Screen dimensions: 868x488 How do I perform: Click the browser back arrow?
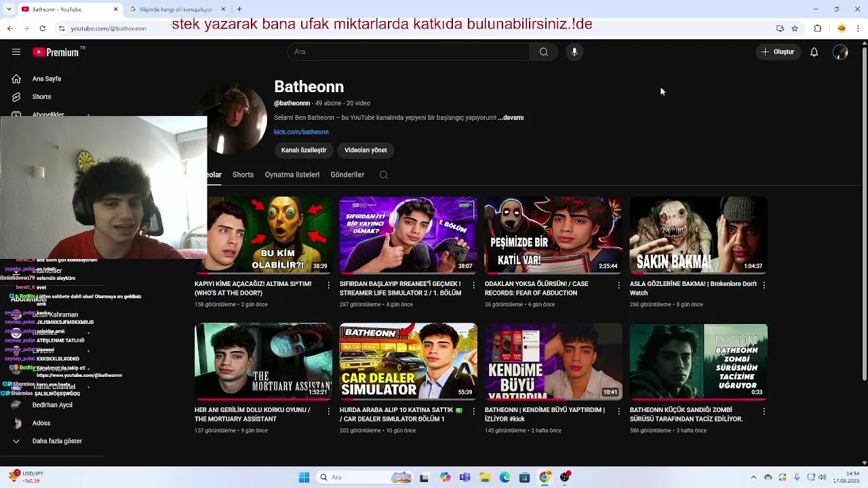coord(9,28)
